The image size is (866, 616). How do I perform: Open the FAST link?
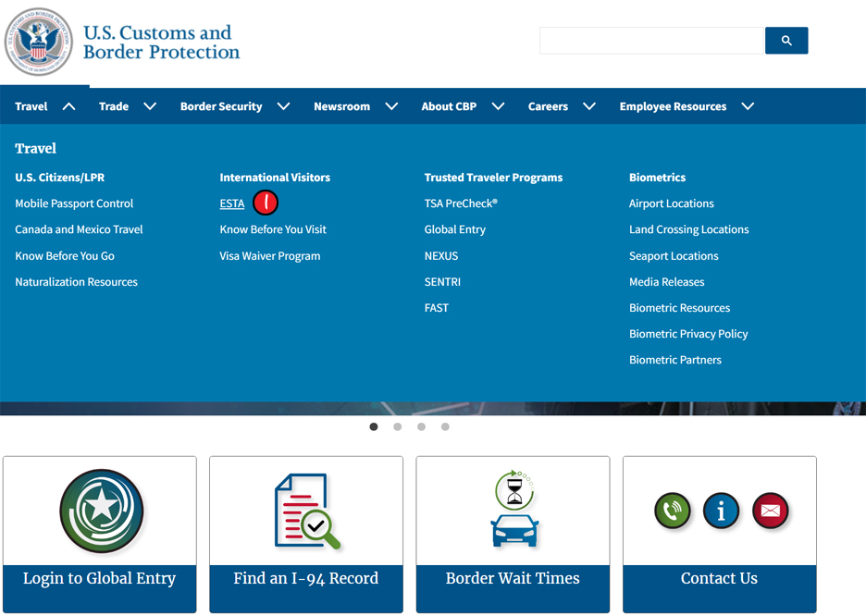click(x=437, y=308)
